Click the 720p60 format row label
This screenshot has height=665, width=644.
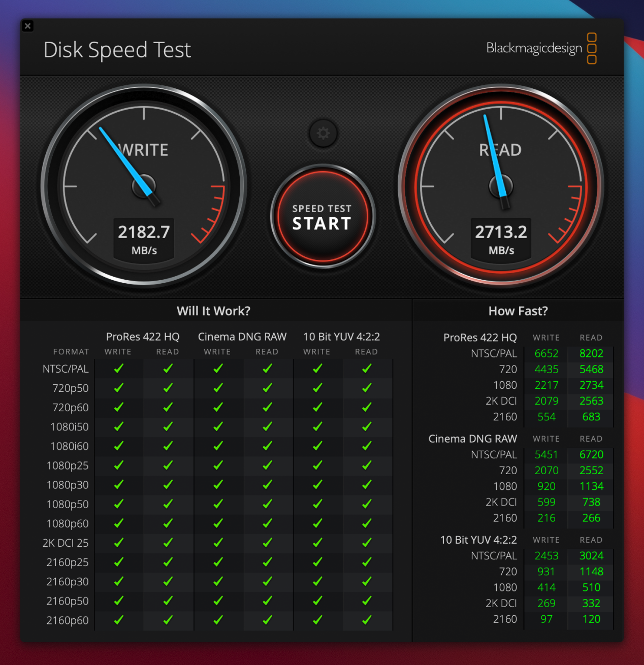pos(71,408)
